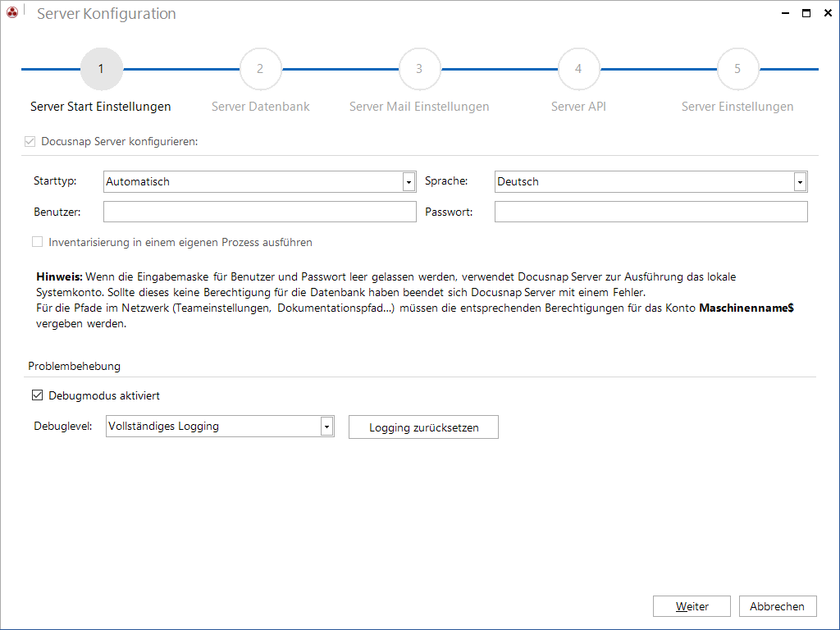This screenshot has height=630, width=840.
Task: Click the Starttyp Automatisch combo box
Action: (260, 181)
